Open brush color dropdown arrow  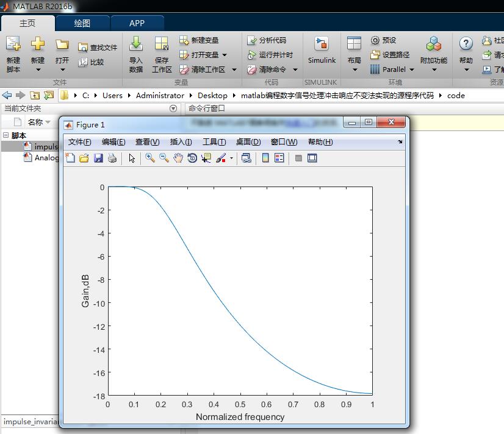tap(231, 158)
